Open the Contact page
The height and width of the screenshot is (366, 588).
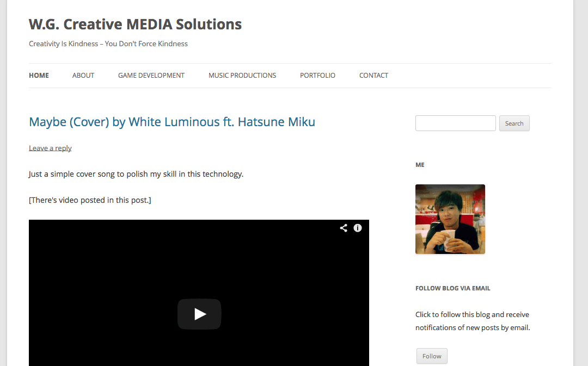pos(373,75)
